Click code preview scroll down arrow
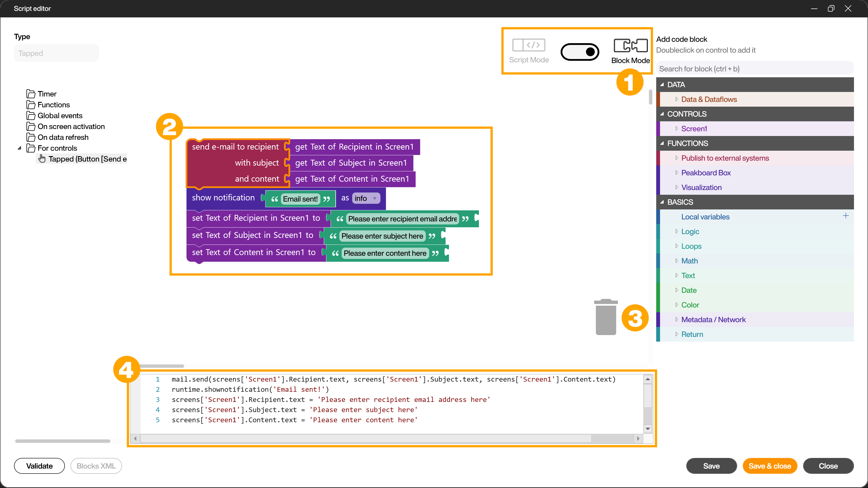Viewport: 868px width, 488px height. point(648,429)
